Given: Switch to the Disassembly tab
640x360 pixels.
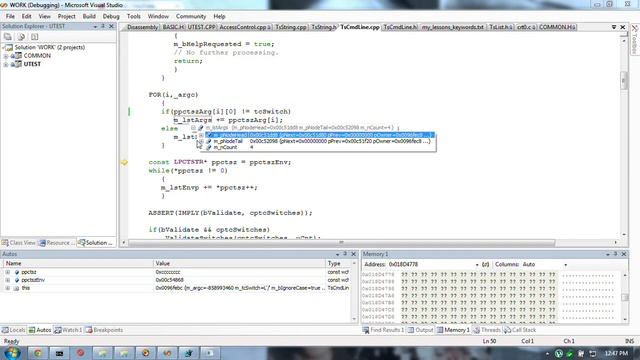Looking at the screenshot, I should click(142, 27).
